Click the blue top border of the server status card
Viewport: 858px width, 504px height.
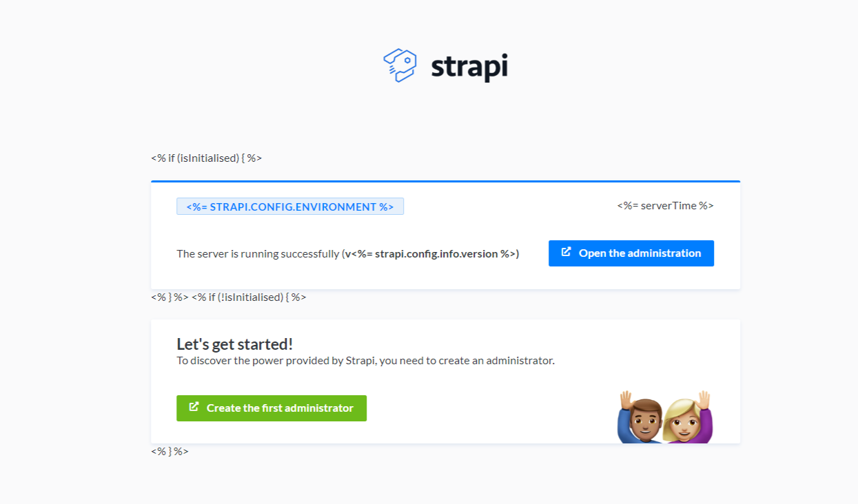[445, 180]
